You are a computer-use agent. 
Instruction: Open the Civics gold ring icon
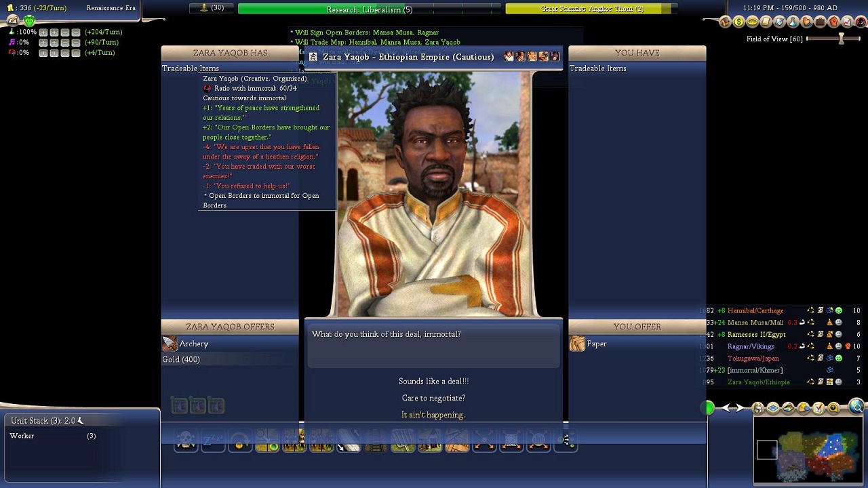click(x=752, y=22)
